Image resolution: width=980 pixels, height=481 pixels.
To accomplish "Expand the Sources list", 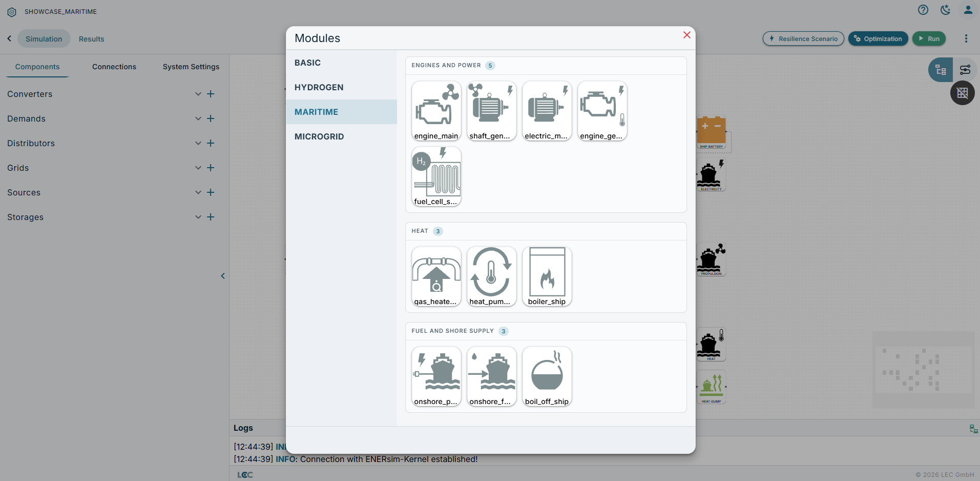I will 198,192.
